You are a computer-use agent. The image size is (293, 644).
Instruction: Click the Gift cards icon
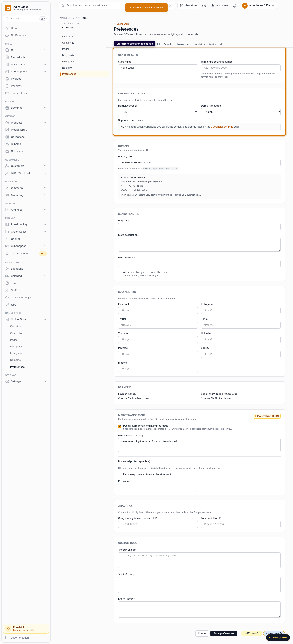tap(7, 151)
